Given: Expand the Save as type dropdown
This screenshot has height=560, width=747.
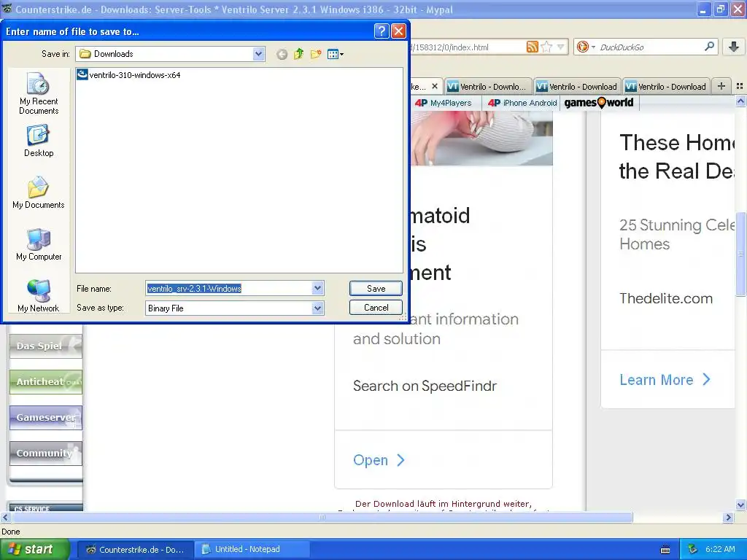Looking at the screenshot, I should (318, 308).
